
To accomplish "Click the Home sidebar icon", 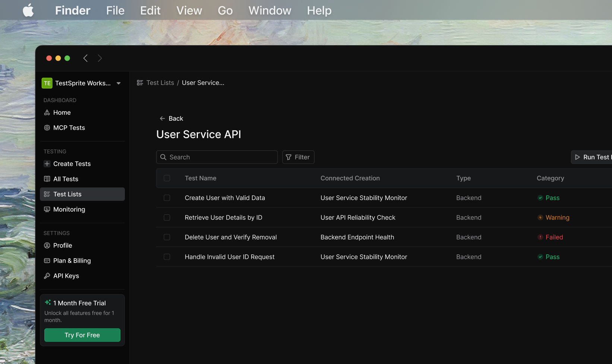I will [x=47, y=113].
